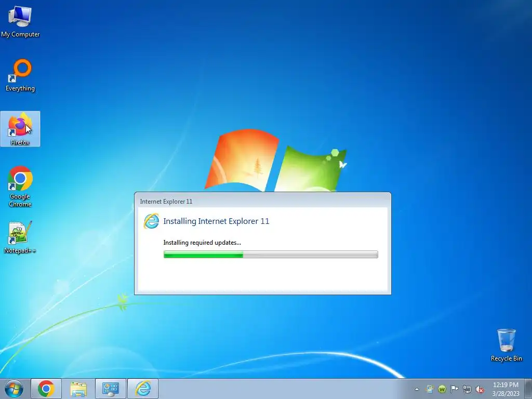532x399 pixels.
Task: Click Show Desktop button on the taskbar
Action: 528,389
